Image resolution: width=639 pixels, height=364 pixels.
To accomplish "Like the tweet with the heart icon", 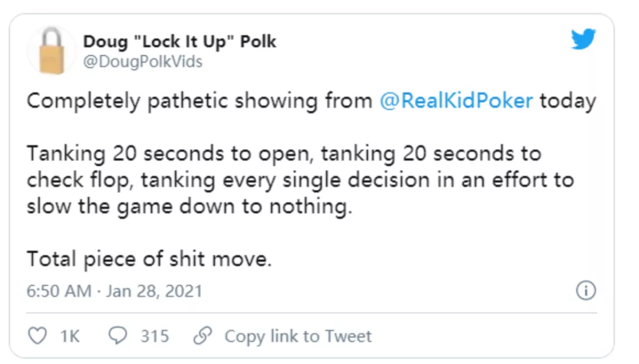I will 37,336.
